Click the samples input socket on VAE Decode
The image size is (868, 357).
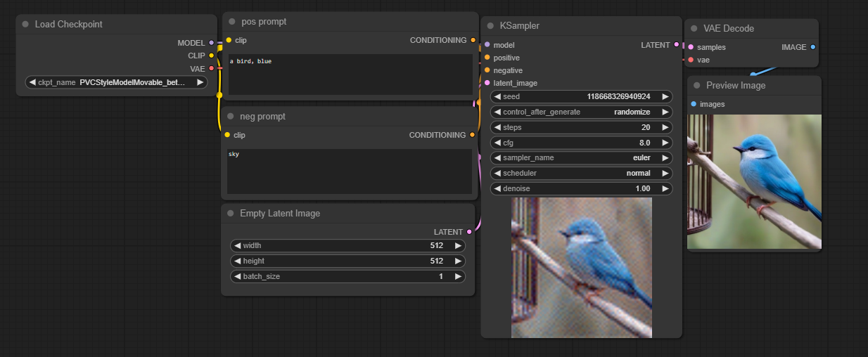[691, 47]
